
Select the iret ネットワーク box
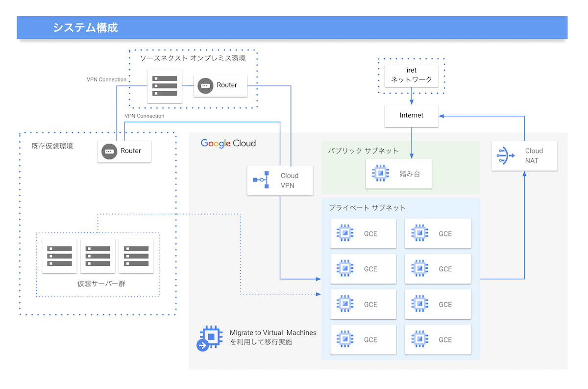(x=412, y=75)
